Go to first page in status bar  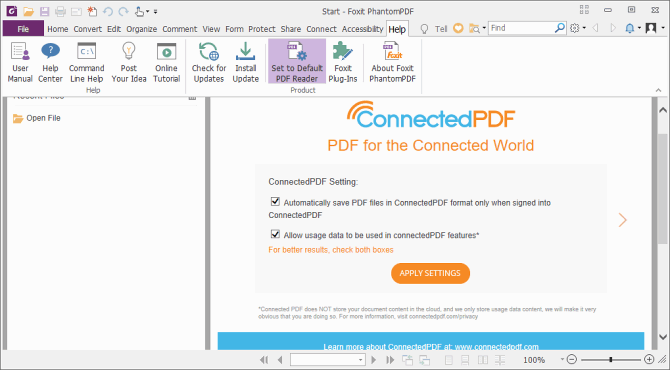pyautogui.click(x=264, y=360)
